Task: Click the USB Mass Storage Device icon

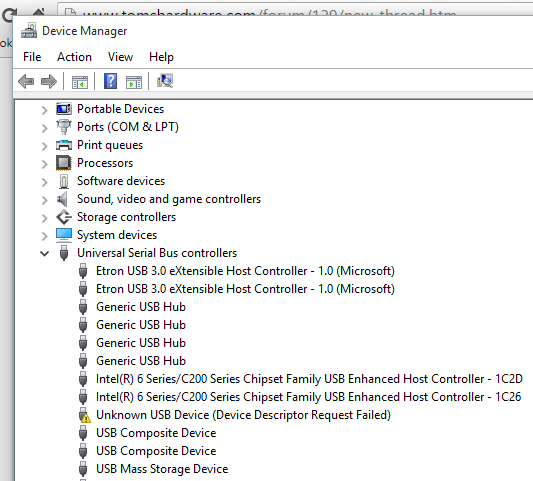Action: tap(83, 469)
